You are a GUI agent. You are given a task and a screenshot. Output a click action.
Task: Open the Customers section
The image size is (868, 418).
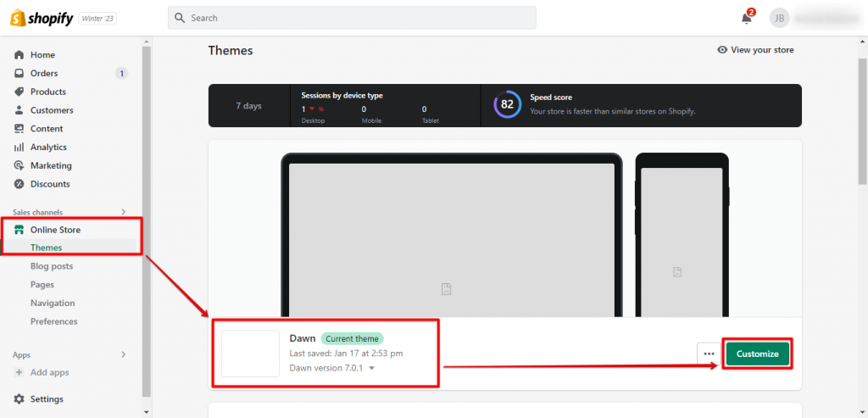(x=52, y=110)
